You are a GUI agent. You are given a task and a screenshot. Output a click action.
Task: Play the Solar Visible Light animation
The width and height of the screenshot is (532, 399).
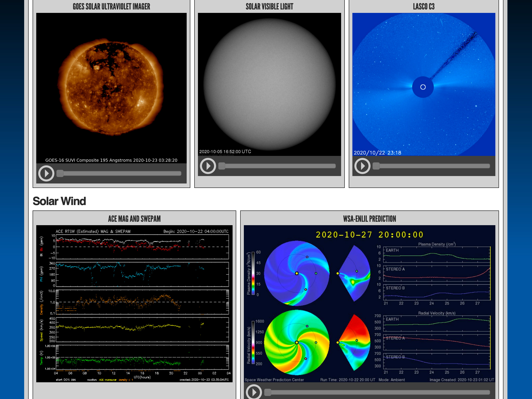(208, 166)
